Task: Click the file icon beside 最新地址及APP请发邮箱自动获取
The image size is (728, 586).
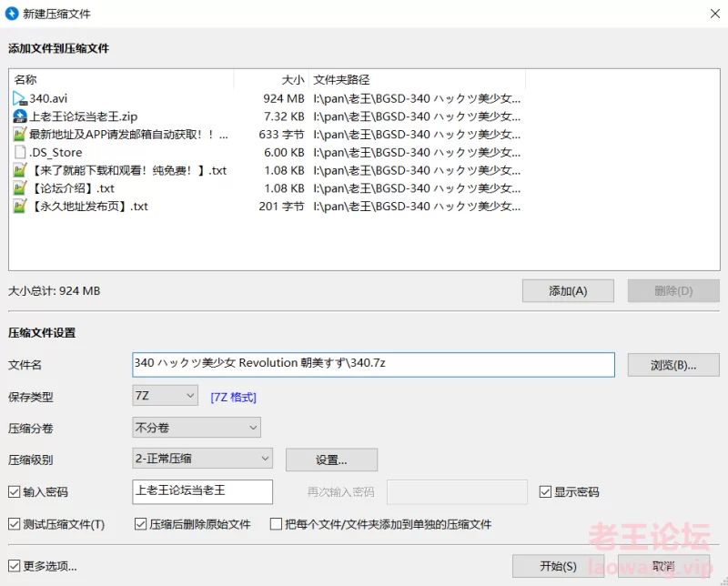Action: tap(20, 134)
